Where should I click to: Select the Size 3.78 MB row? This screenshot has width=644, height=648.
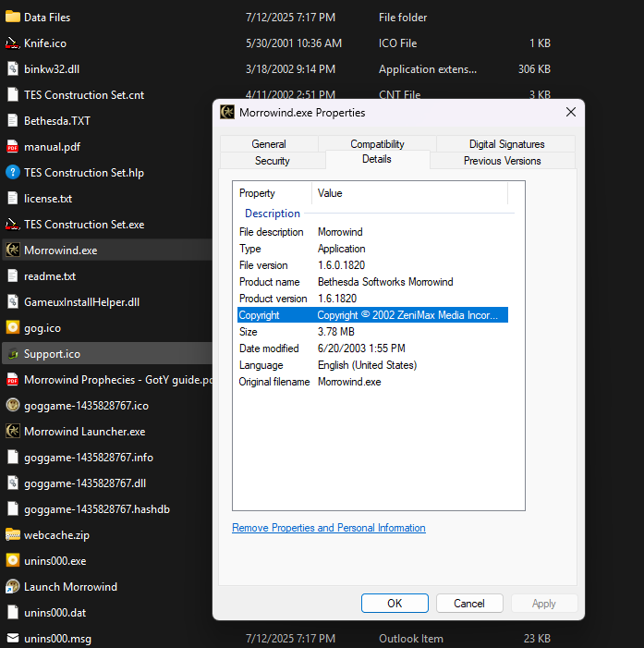(x=372, y=332)
